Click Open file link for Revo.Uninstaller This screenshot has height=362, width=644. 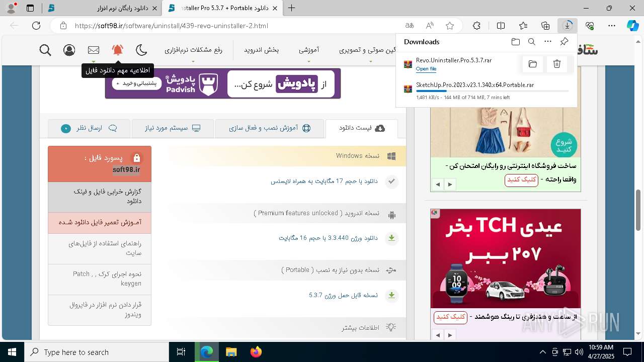426,69
